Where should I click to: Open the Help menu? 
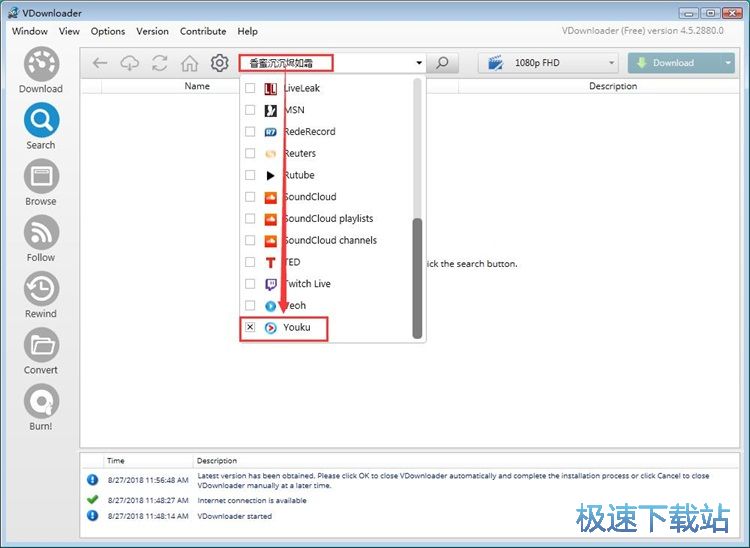(247, 32)
